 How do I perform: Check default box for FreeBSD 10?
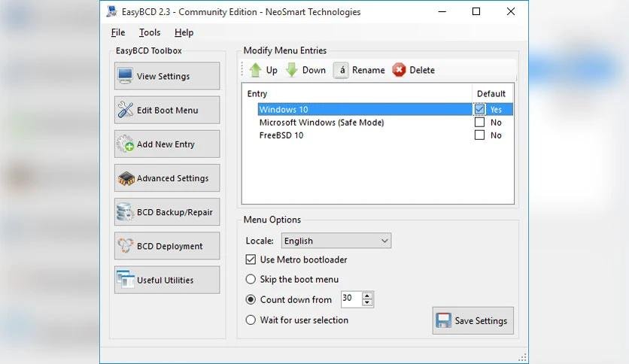coord(479,135)
